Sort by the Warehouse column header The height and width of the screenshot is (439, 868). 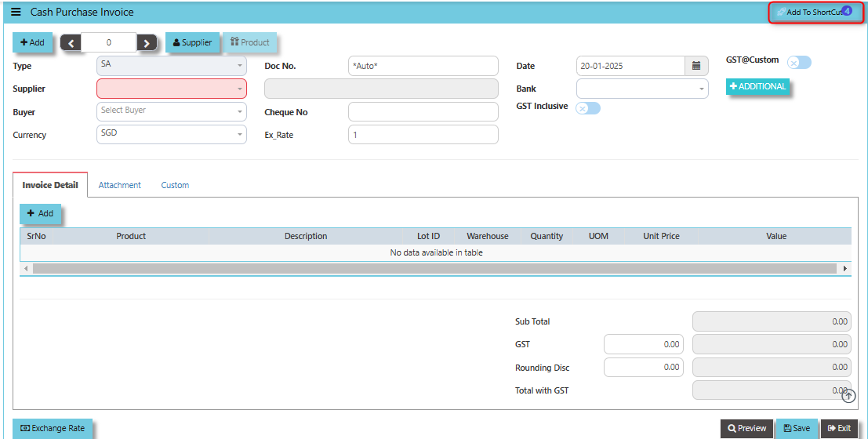[x=488, y=236]
